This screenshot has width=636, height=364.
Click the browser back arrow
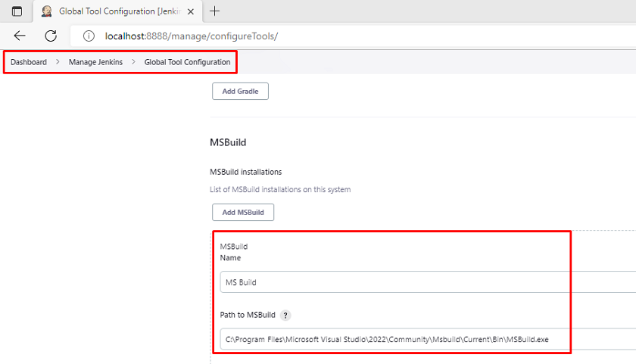click(20, 36)
